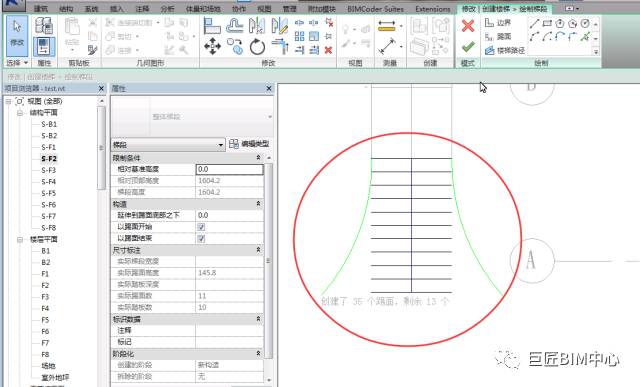
Task: Collapse the 限制条件 property group
Action: coord(258,158)
